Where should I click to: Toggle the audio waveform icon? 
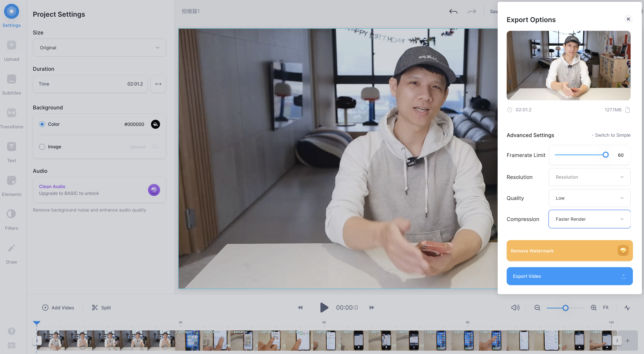[627, 308]
